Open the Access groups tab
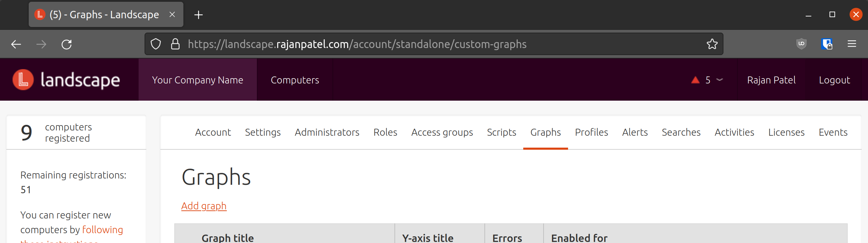868x243 pixels. [442, 132]
